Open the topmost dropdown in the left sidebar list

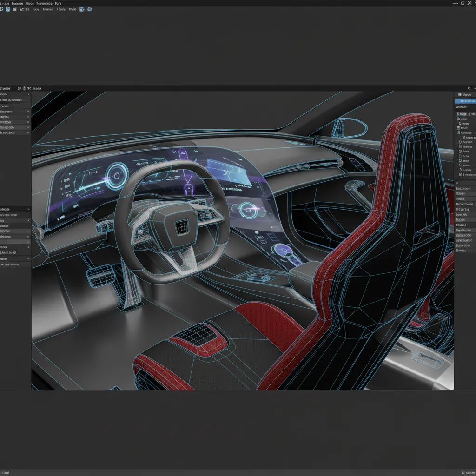click(14, 94)
